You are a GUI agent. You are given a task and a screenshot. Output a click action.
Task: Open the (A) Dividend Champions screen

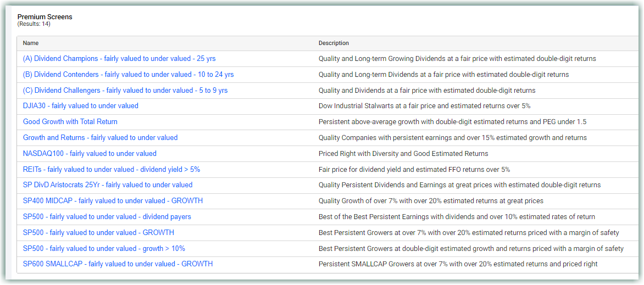(x=119, y=59)
